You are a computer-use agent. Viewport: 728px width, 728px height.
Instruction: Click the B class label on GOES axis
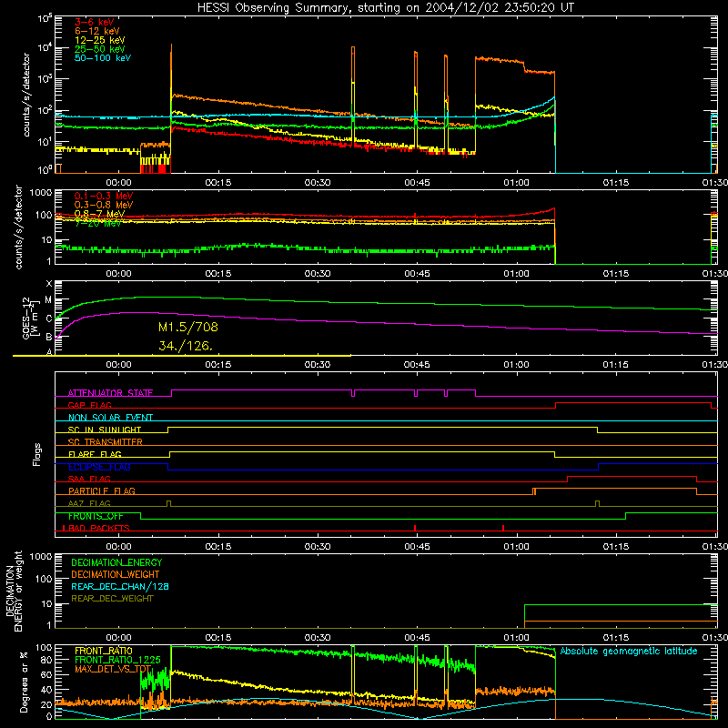click(49, 337)
